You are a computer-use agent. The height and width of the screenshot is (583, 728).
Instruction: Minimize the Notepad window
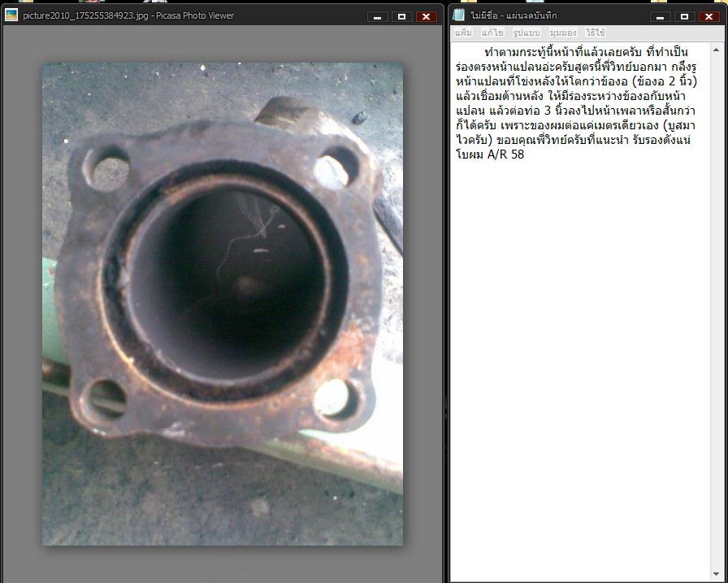pos(661,17)
